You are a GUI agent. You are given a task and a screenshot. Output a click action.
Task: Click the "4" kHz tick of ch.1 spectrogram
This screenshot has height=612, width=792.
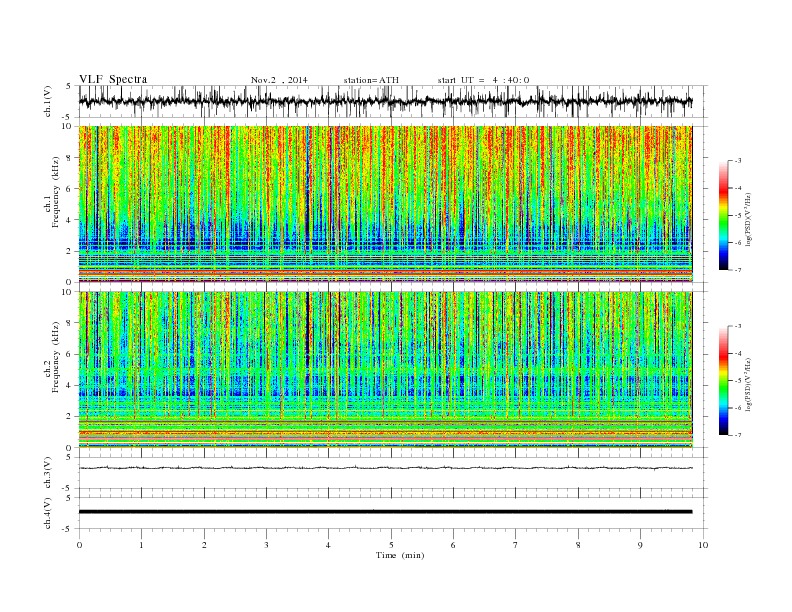coord(69,220)
